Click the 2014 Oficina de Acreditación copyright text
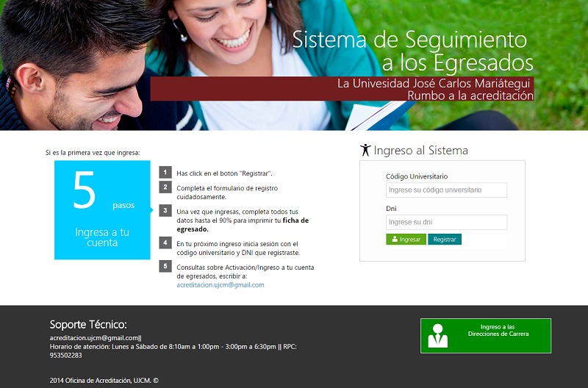Image resolution: width=588 pixels, height=388 pixels. 104,381
